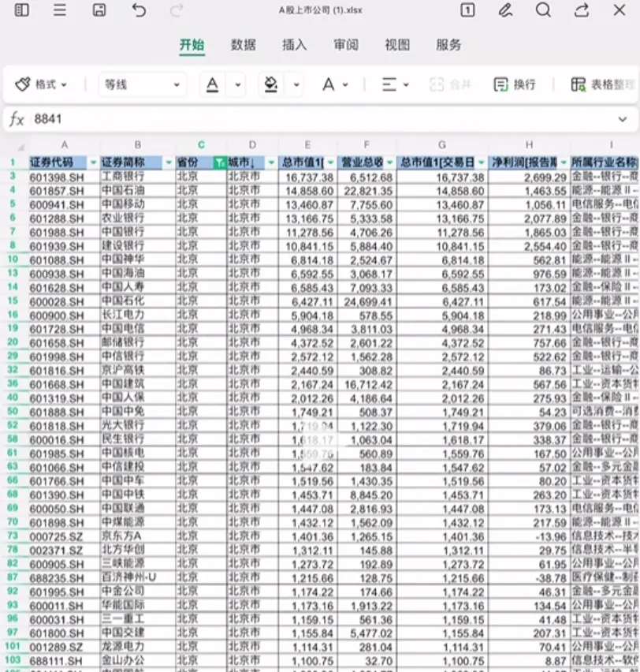
Task: Toggle 换行 wrap text
Action: pos(515,84)
